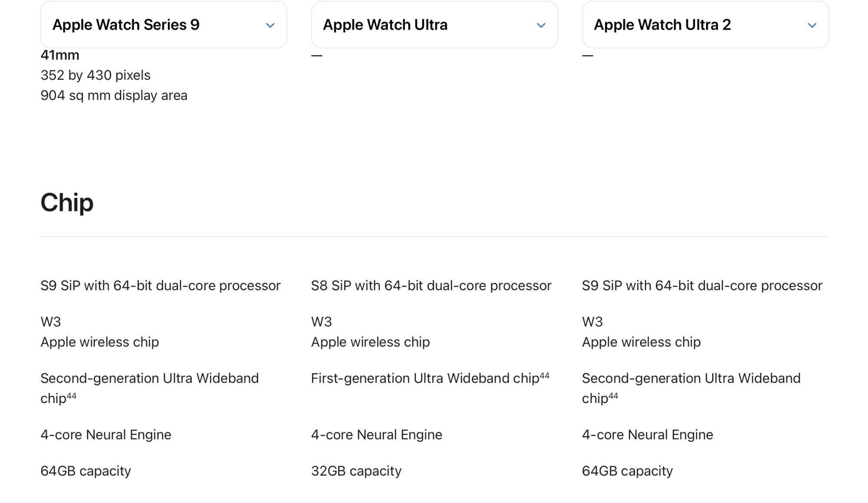Open the Apple Watch Ultra 2 model selector
This screenshot has height=503, width=868.
pyautogui.click(x=705, y=25)
